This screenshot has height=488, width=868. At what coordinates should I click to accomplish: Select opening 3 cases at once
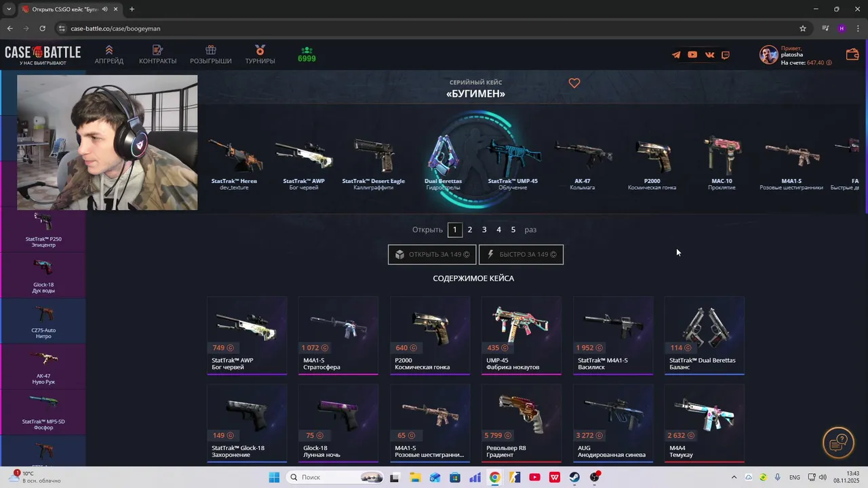484,230
